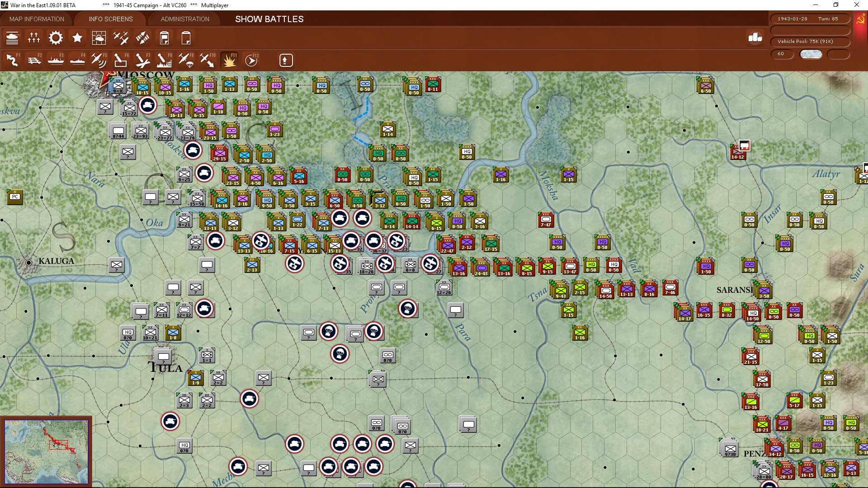868x488 pixels.
Task: Select naval transport mode F3
Action: (56, 60)
